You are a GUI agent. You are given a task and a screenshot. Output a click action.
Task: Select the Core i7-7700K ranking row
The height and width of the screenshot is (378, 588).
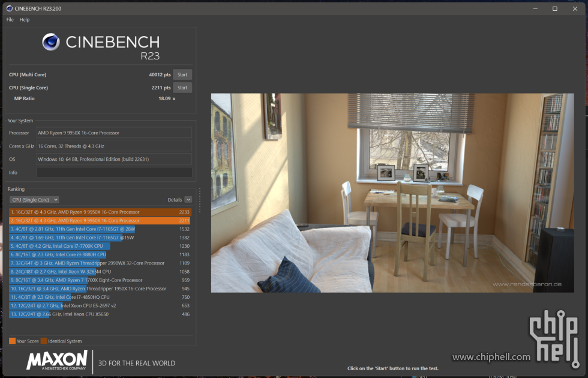tap(100, 246)
